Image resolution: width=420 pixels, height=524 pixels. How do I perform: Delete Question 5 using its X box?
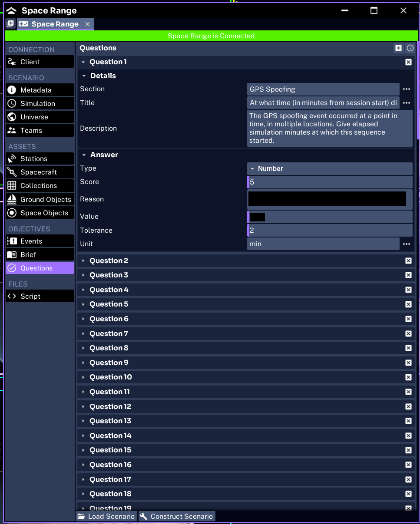point(408,304)
